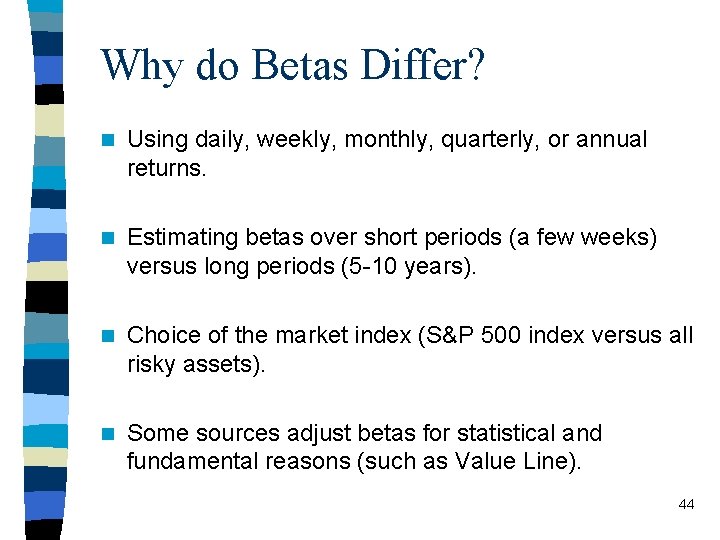Image resolution: width=720 pixels, height=540 pixels.
Task: Click the slide number 44
Action: pyautogui.click(x=686, y=504)
